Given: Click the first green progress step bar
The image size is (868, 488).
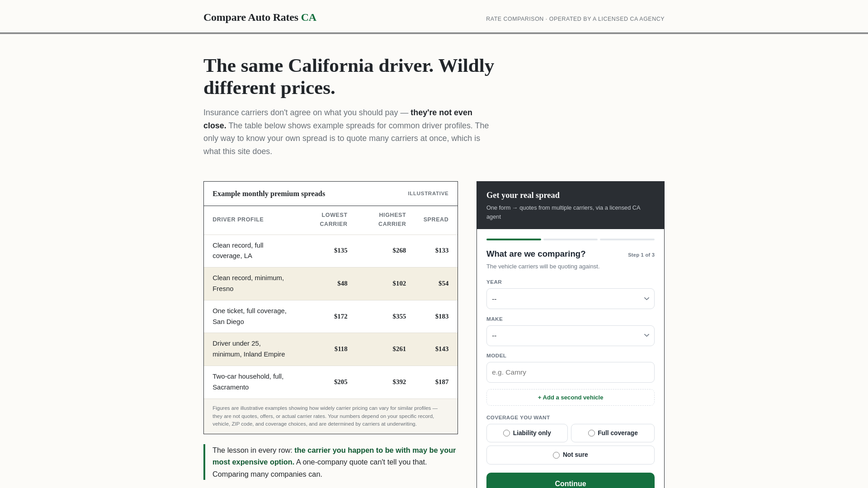Looking at the screenshot, I should pos(514,239).
